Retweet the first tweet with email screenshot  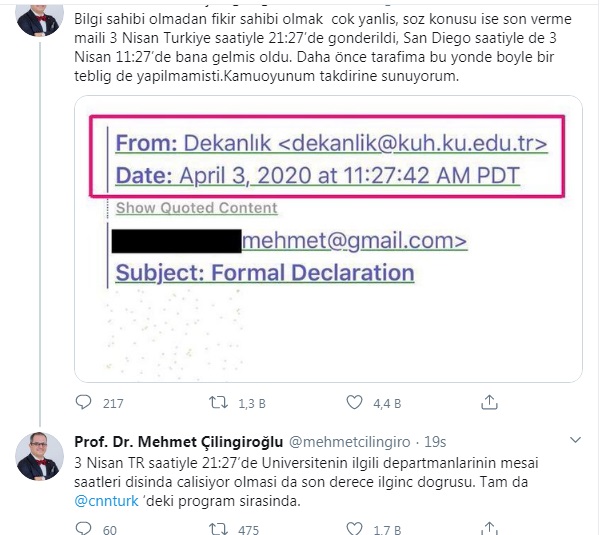(218, 402)
